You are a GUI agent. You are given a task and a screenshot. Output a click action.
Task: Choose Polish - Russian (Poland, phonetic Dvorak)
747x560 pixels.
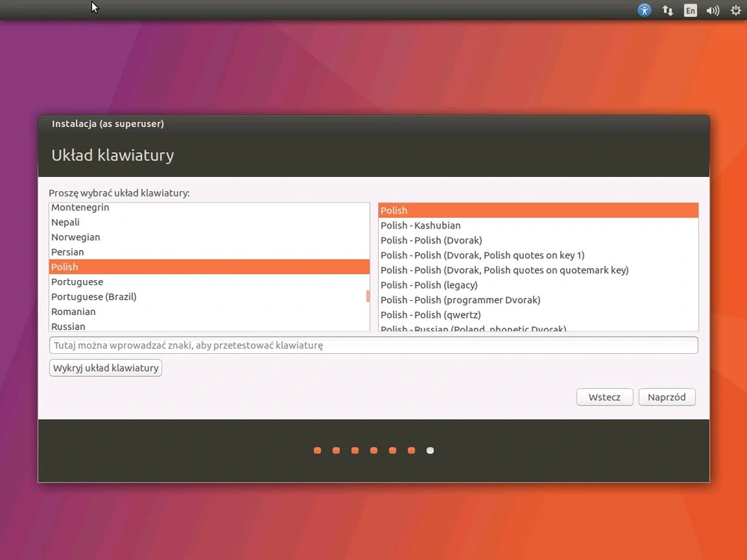click(x=539, y=328)
